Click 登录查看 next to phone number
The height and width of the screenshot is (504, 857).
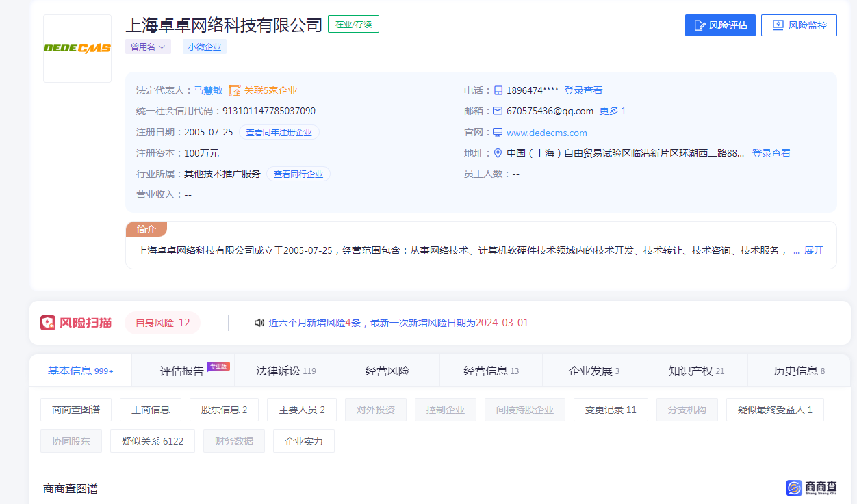click(x=583, y=90)
